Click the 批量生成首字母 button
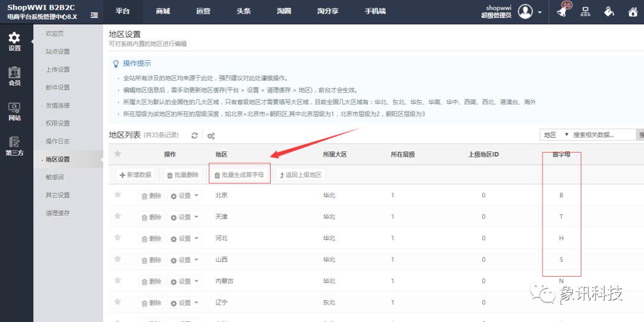The height and width of the screenshot is (322, 644). 240,175
